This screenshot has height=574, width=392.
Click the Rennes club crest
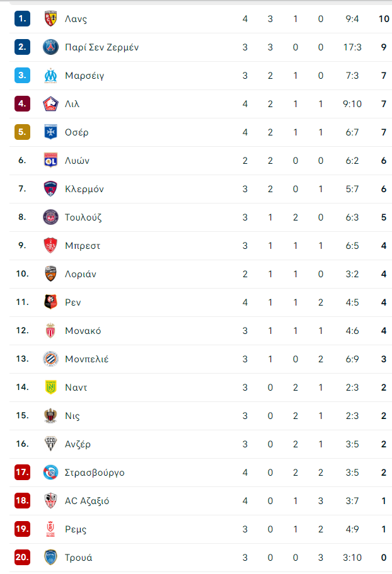click(50, 302)
